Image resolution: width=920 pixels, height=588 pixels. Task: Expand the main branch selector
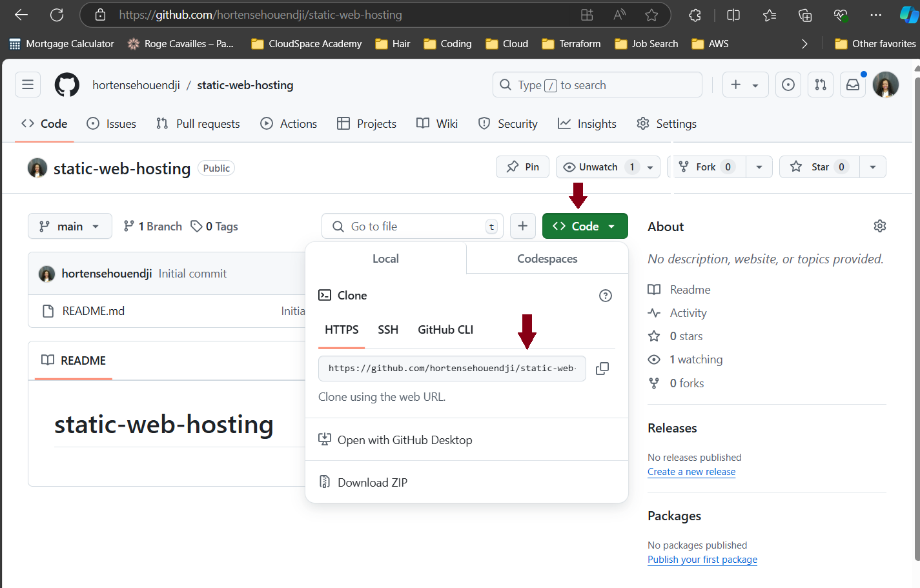tap(70, 226)
